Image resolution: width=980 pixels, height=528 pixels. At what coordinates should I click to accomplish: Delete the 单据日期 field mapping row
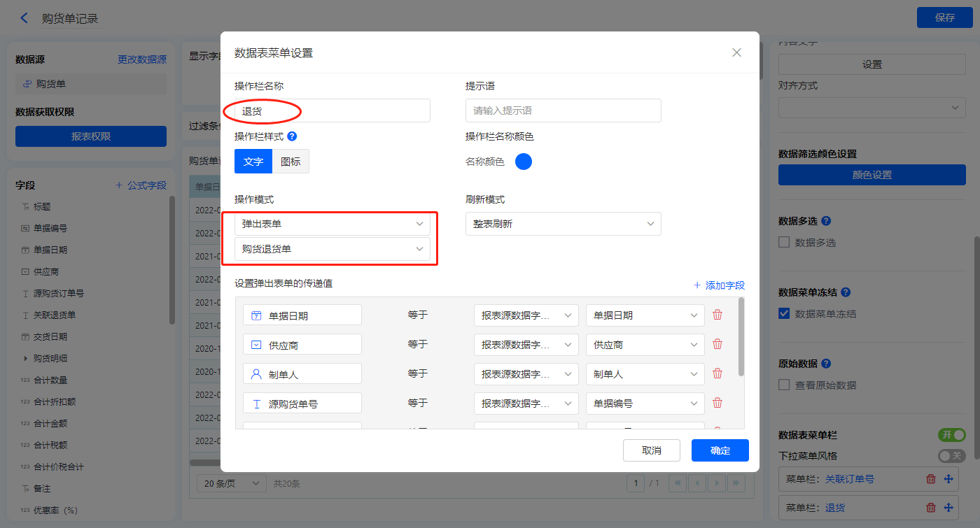(x=717, y=315)
